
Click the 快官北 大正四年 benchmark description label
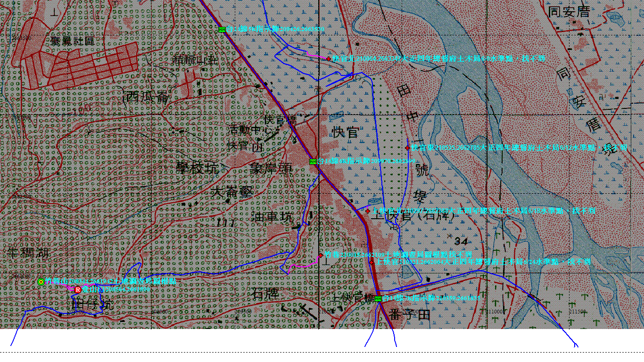click(x=438, y=58)
